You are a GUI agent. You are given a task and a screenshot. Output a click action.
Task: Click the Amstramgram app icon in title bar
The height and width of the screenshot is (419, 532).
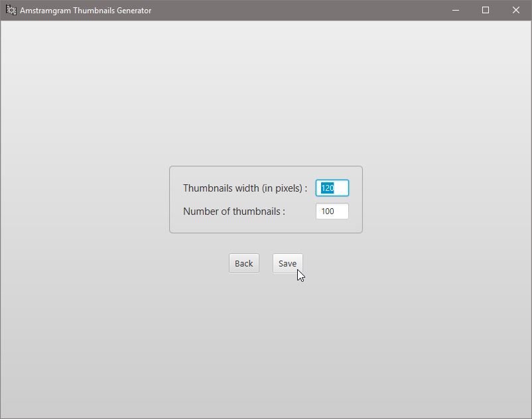[x=11, y=10]
